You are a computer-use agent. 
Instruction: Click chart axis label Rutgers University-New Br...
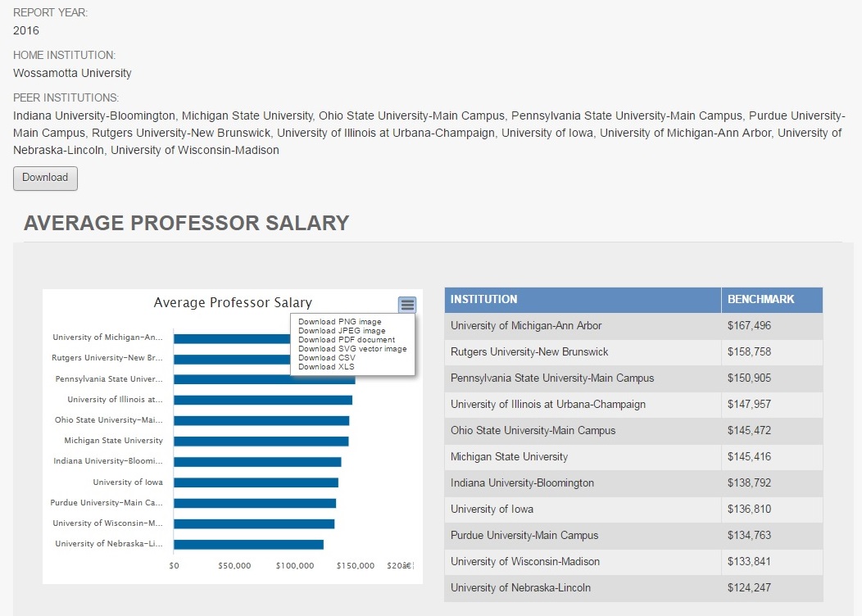[107, 358]
